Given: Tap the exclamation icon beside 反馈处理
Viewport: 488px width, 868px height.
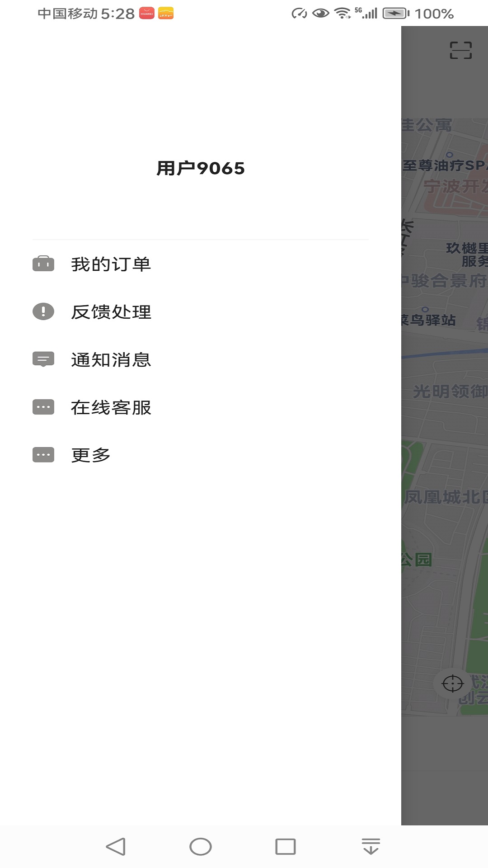Looking at the screenshot, I should (43, 311).
